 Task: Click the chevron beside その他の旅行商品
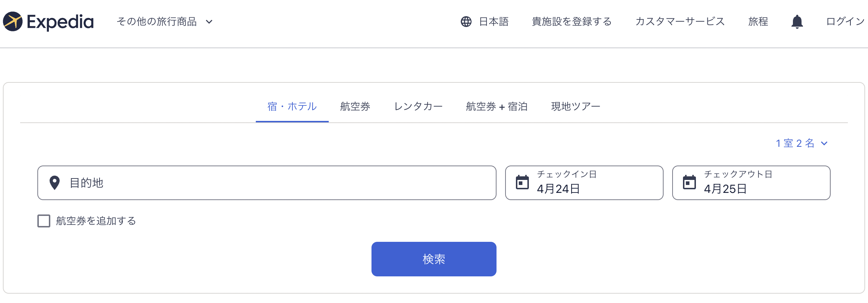(x=209, y=22)
